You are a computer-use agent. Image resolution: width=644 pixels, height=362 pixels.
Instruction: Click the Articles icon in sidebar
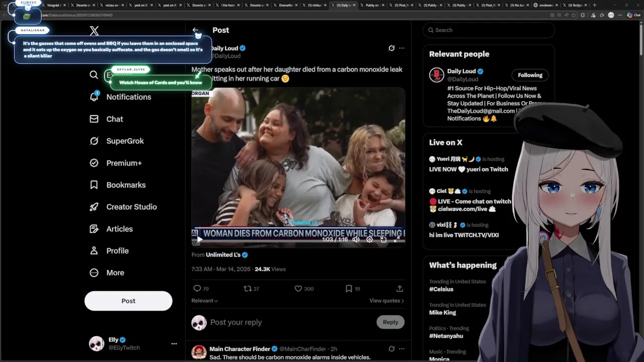(94, 229)
